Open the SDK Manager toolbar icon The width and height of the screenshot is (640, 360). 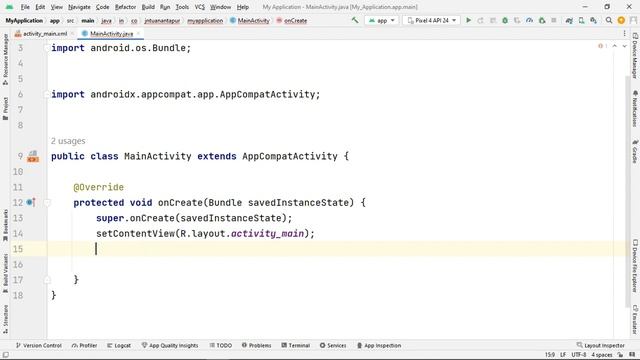click(593, 20)
